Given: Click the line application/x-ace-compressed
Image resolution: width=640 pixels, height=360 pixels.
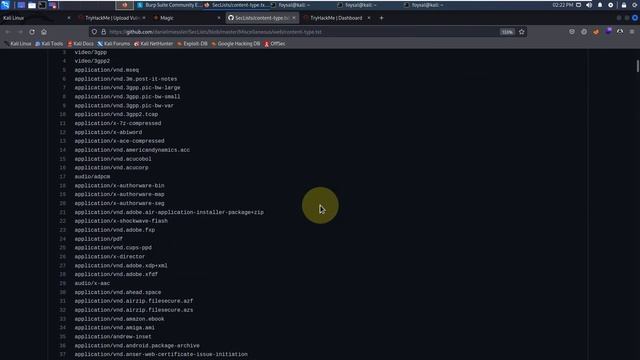Looking at the screenshot, I should (x=119, y=141).
